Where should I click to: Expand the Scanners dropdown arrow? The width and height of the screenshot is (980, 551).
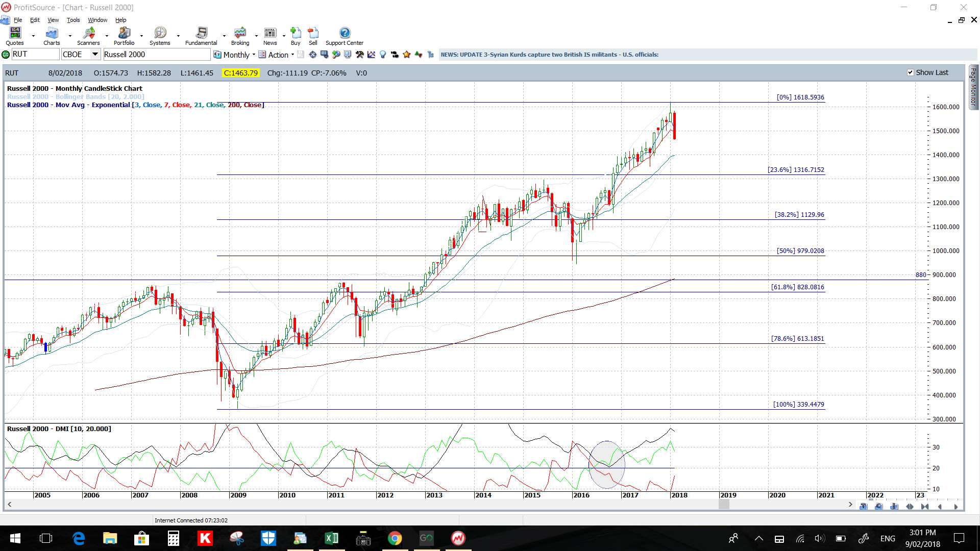tap(107, 36)
